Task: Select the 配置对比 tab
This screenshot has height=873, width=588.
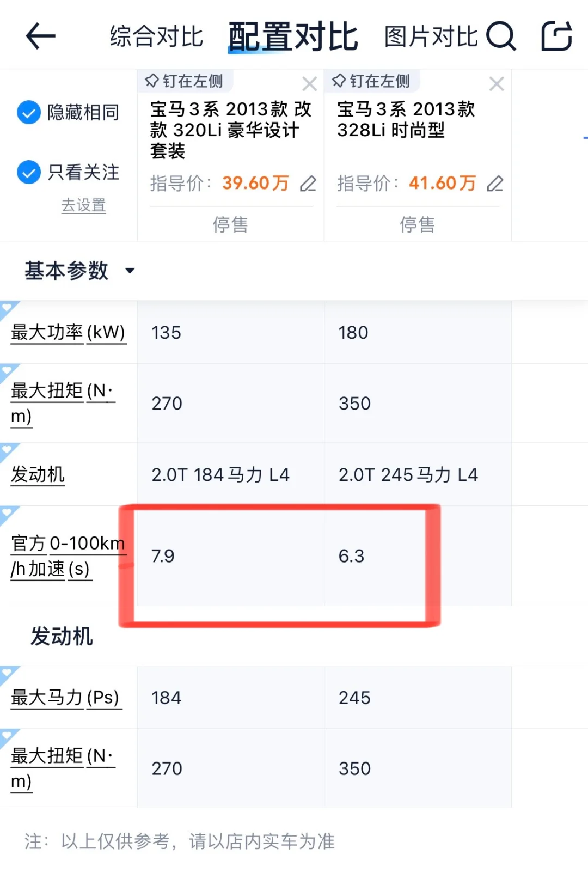Action: pos(293,36)
